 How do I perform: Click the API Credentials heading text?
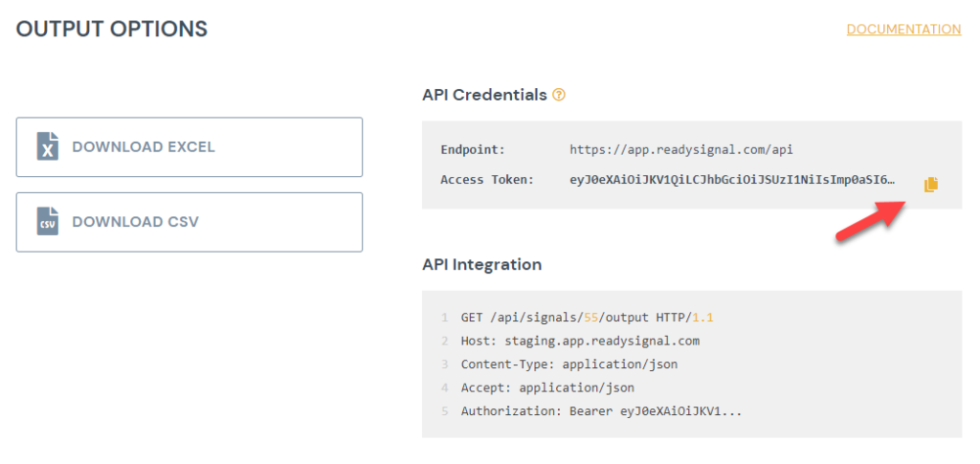[484, 95]
